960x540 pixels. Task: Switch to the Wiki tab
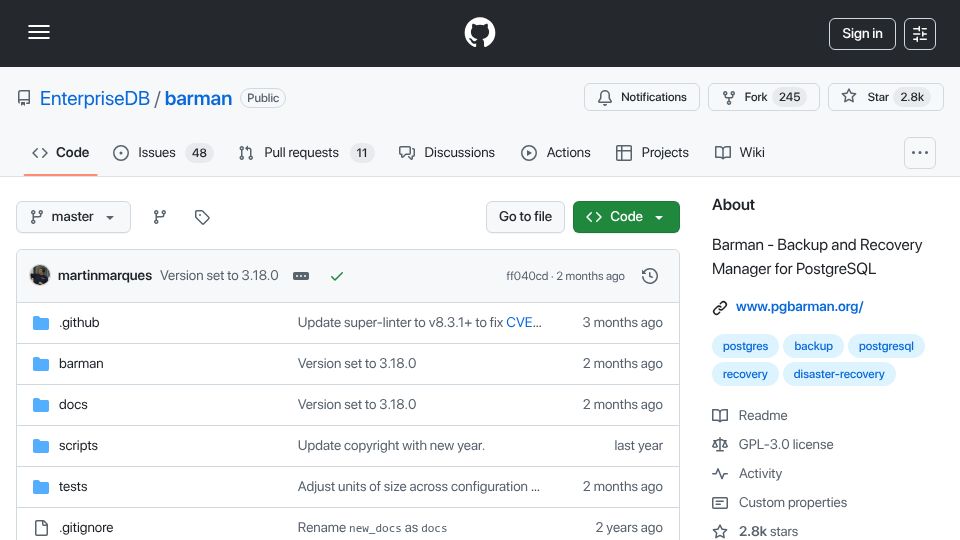(740, 152)
